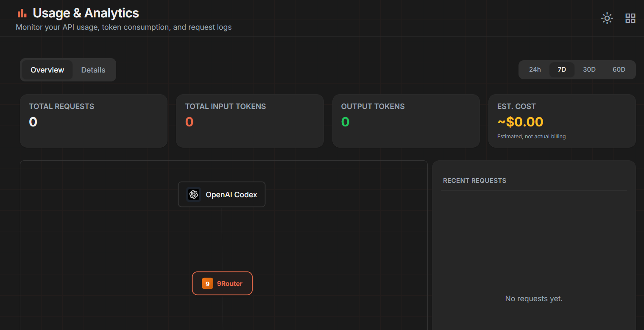Viewport: 644px width, 330px height.
Task: Click the OpenAI logo icon
Action: (194, 194)
